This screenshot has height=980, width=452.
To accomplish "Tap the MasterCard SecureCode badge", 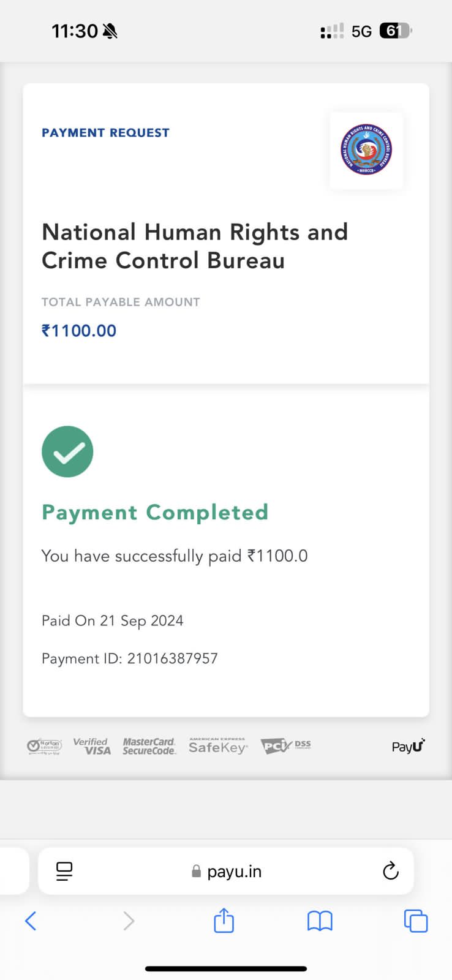I will [149, 746].
